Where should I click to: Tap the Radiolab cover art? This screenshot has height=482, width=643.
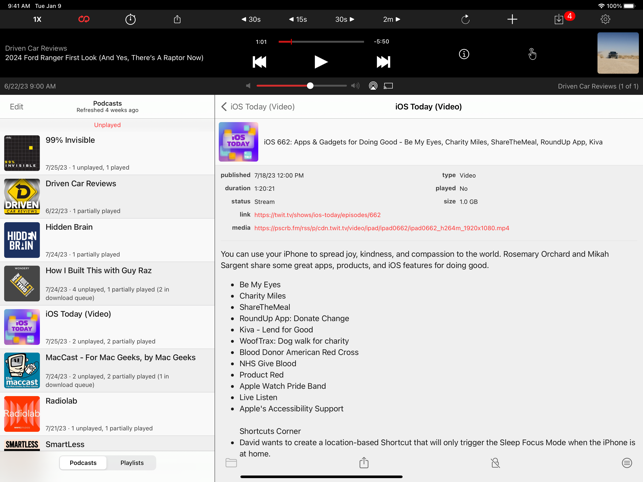[22, 414]
